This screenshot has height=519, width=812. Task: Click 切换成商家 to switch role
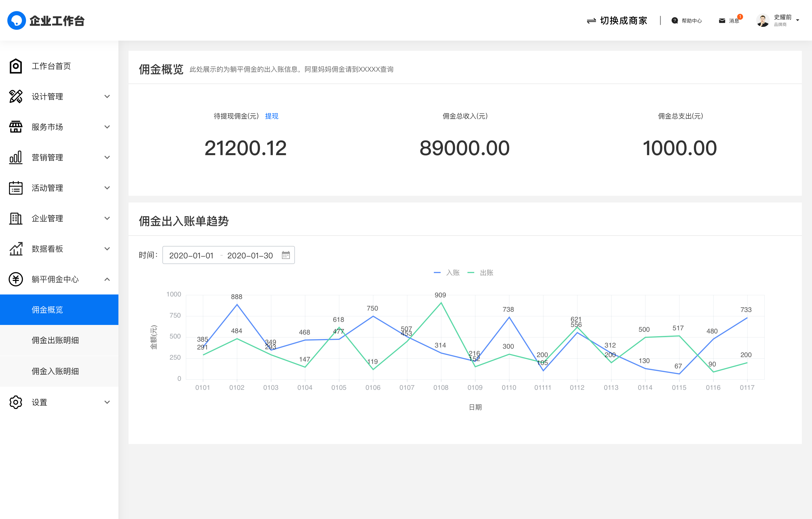(x=623, y=21)
